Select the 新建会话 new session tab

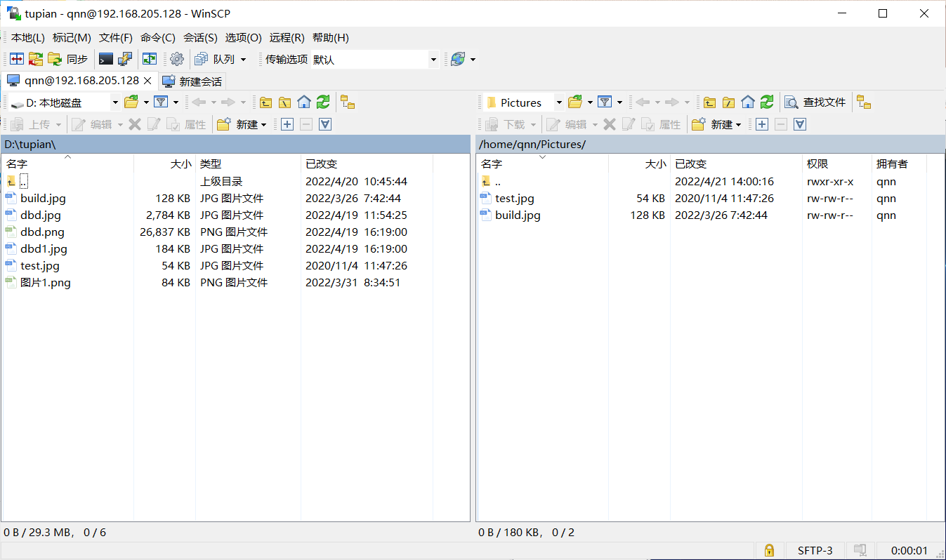(192, 81)
